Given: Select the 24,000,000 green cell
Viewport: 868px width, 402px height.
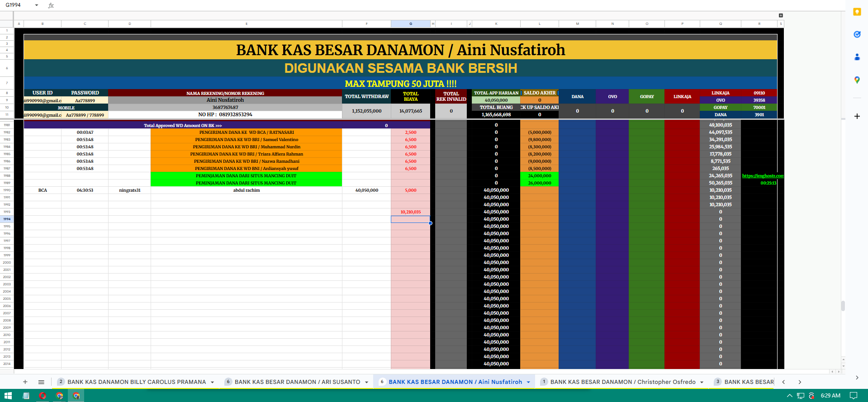Looking at the screenshot, I should coord(540,176).
